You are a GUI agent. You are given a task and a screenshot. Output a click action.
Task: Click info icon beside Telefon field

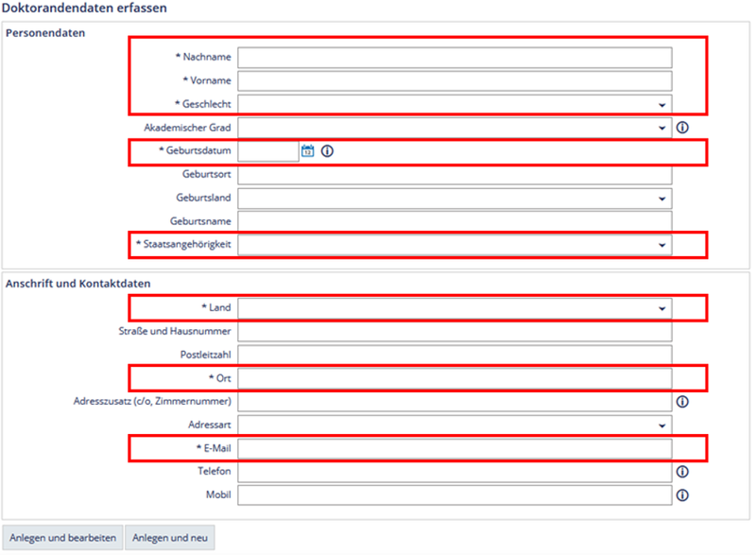(x=682, y=472)
